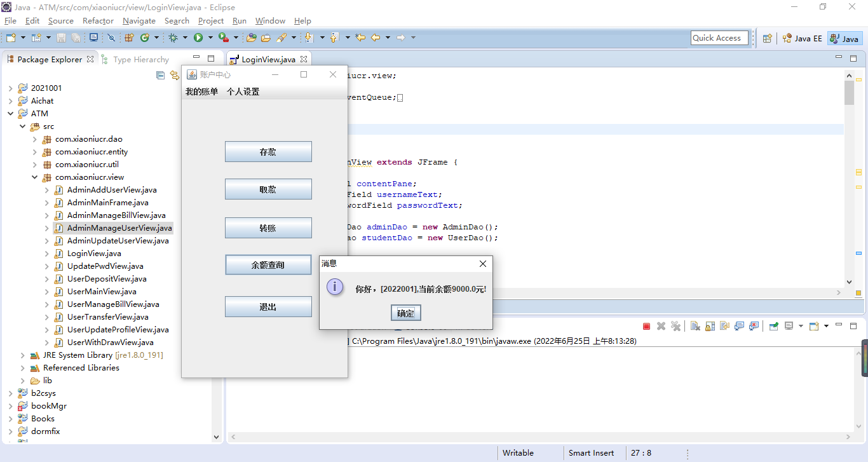
Task: Toggle Link with Editor in Package Explorer
Action: coord(174,76)
